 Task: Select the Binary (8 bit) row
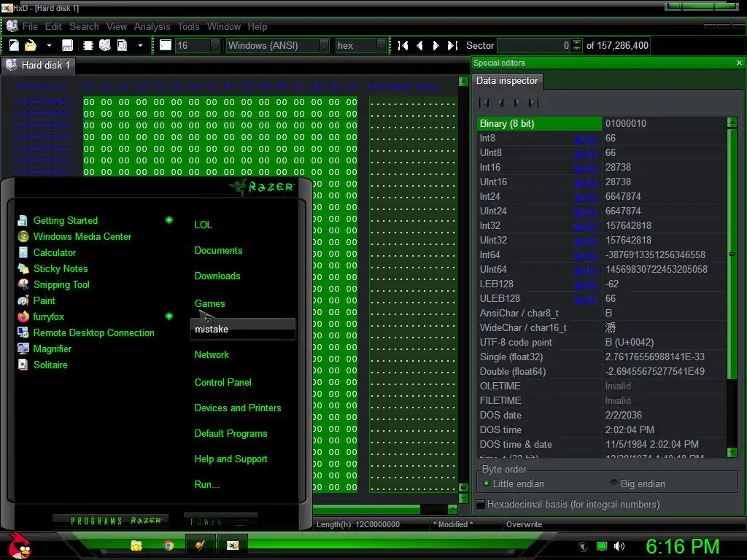601,124
